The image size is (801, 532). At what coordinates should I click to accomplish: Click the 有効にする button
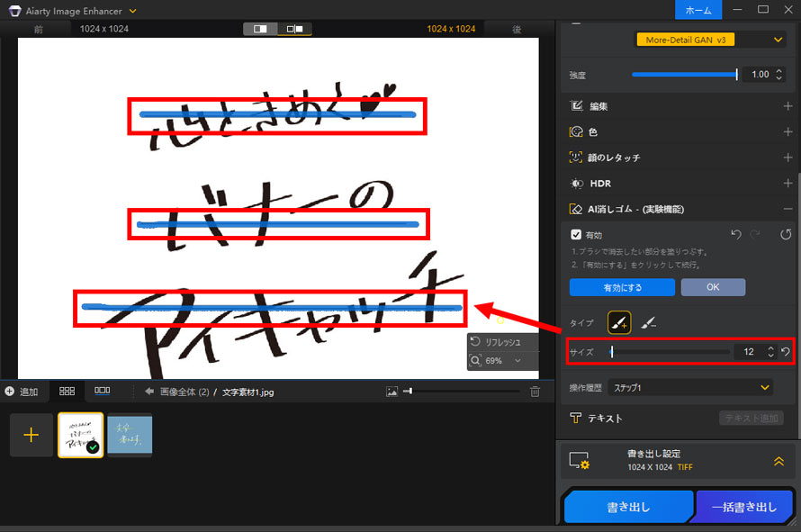coord(622,287)
